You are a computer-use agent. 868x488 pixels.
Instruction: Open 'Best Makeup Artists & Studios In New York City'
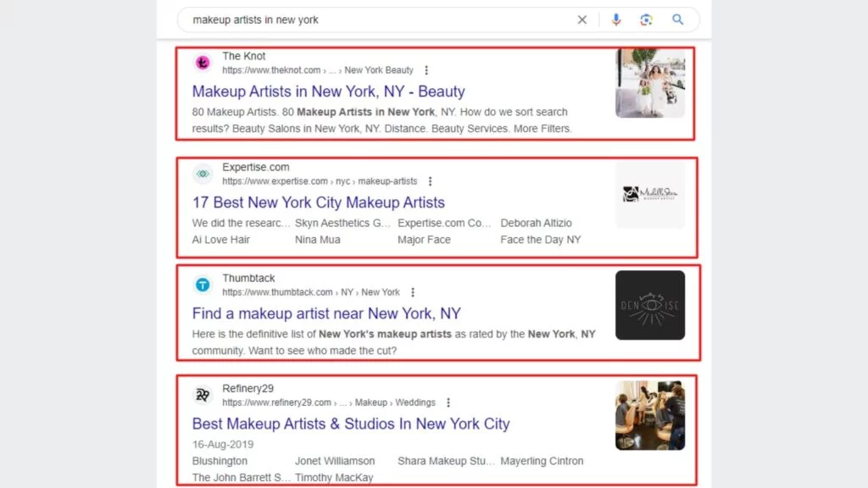[x=351, y=424]
